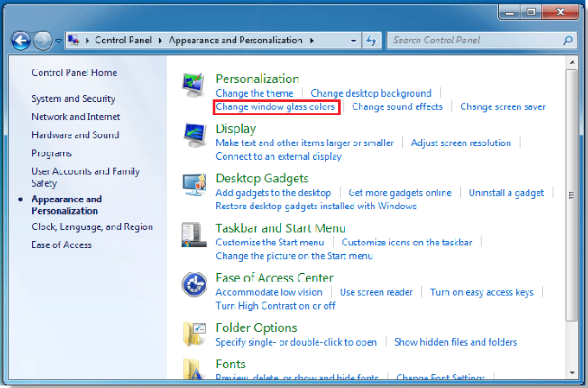Image resolution: width=588 pixels, height=388 pixels.
Task: Click the Personalization category icon
Action: click(193, 85)
